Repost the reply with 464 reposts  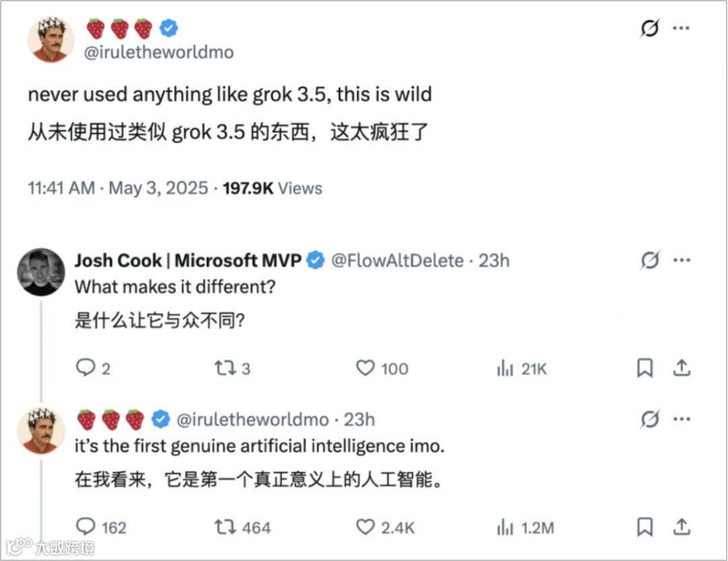223,527
